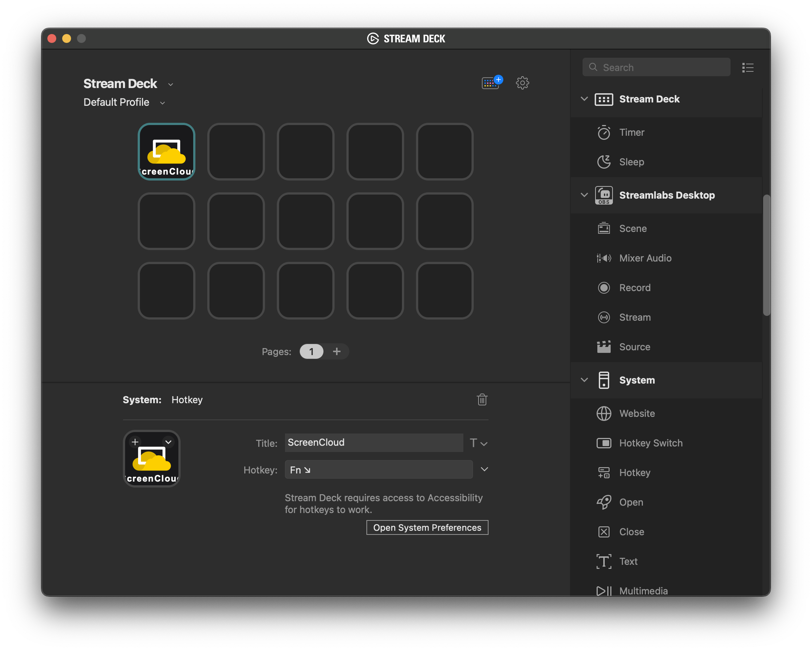Select the Multimedia label
This screenshot has width=812, height=651.
(643, 591)
